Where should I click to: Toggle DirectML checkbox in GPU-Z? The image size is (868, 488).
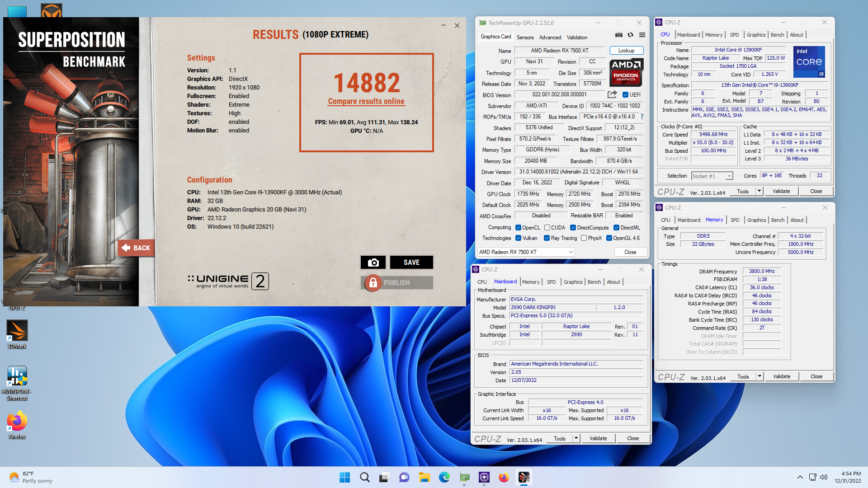point(616,228)
